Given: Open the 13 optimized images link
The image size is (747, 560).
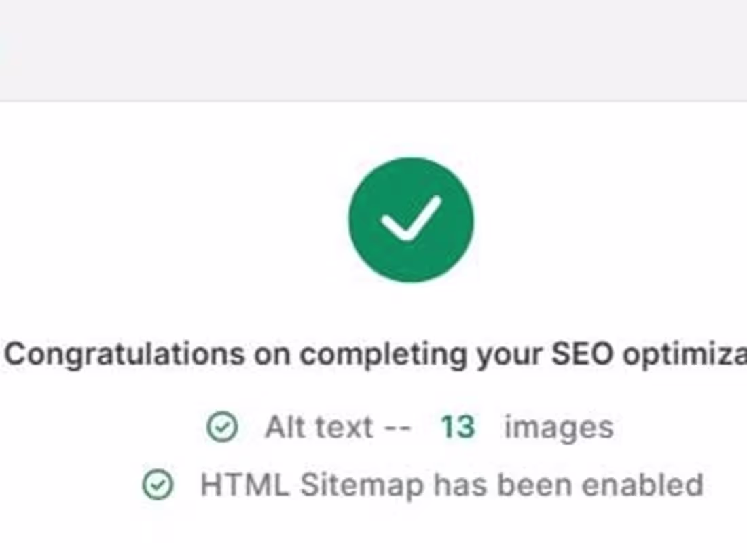Looking at the screenshot, I should click(459, 426).
